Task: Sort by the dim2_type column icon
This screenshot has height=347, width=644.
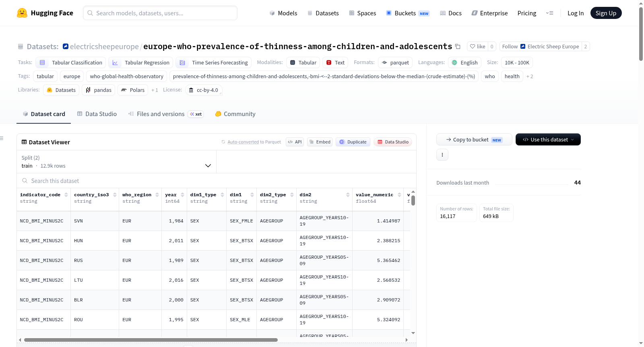Action: pyautogui.click(x=292, y=195)
